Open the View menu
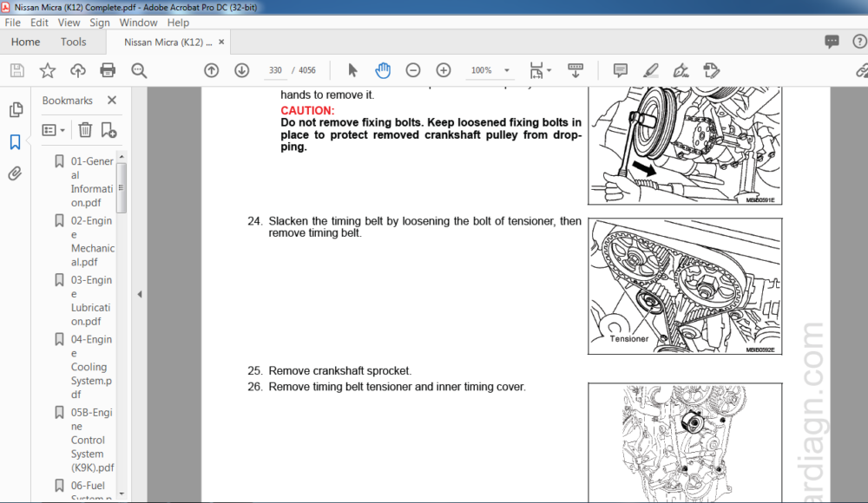 [69, 23]
